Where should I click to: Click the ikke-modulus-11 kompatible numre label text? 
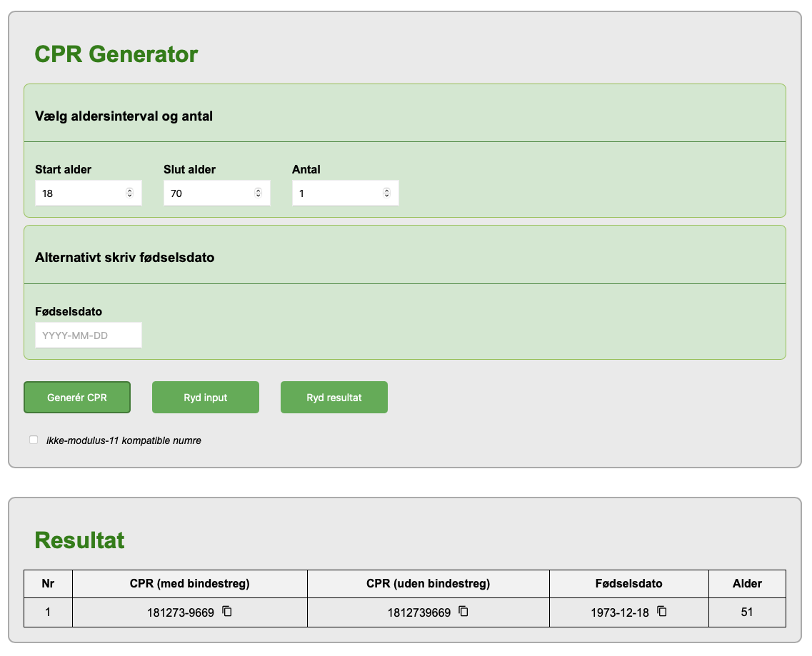point(124,440)
